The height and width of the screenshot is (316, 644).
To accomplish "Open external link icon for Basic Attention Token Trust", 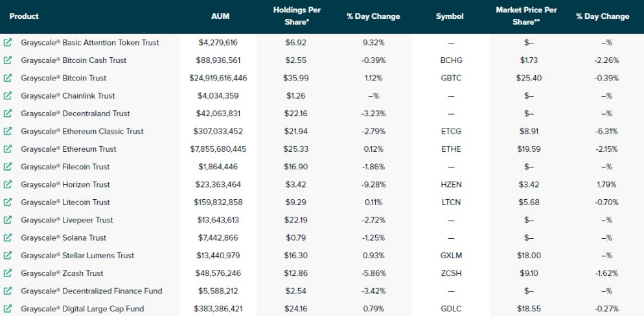I will [8, 43].
